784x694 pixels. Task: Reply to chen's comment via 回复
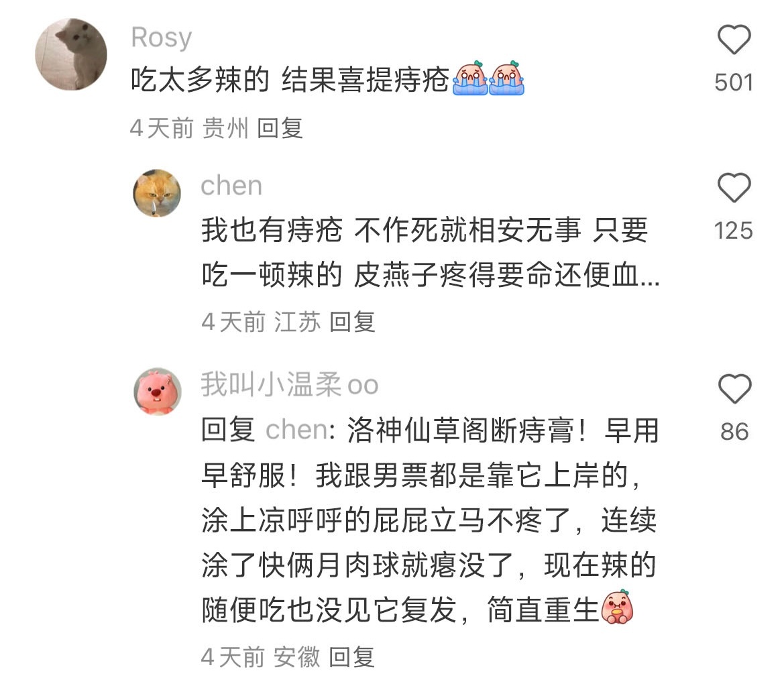click(x=352, y=321)
